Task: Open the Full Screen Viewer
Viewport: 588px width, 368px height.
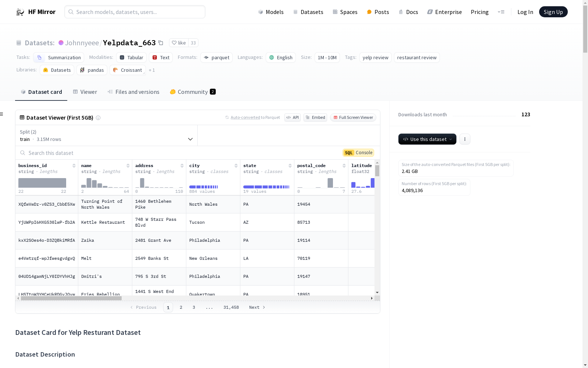Action: click(x=353, y=117)
